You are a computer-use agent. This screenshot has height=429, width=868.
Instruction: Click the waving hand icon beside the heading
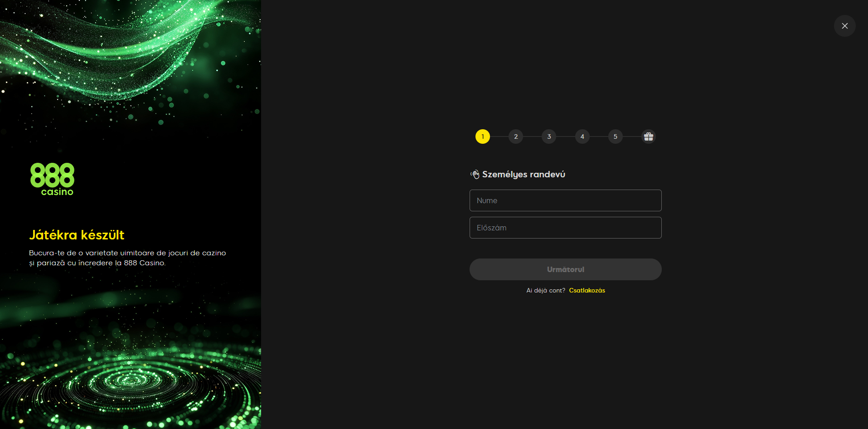[x=475, y=175]
